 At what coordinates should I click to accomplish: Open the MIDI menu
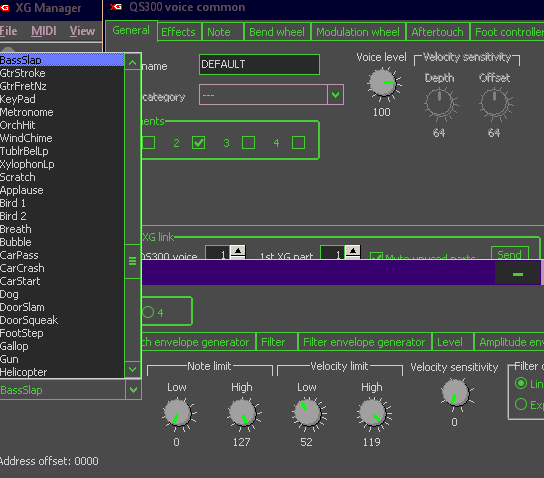click(44, 31)
